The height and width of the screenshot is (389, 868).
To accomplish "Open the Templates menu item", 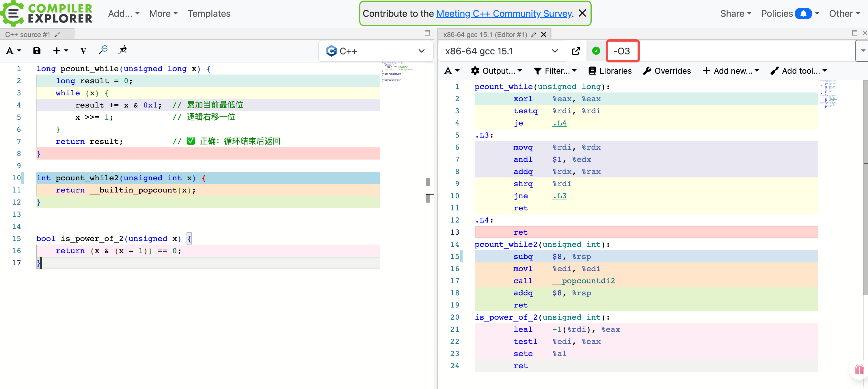I will (x=209, y=14).
